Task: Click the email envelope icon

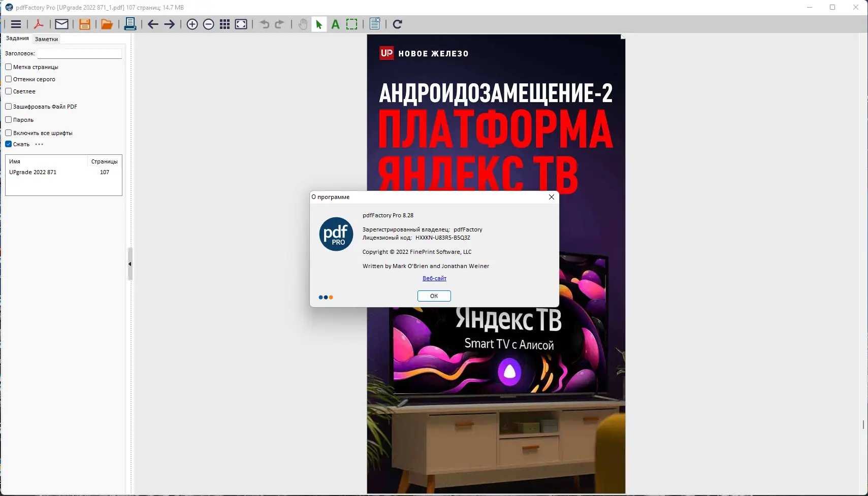Action: [61, 24]
